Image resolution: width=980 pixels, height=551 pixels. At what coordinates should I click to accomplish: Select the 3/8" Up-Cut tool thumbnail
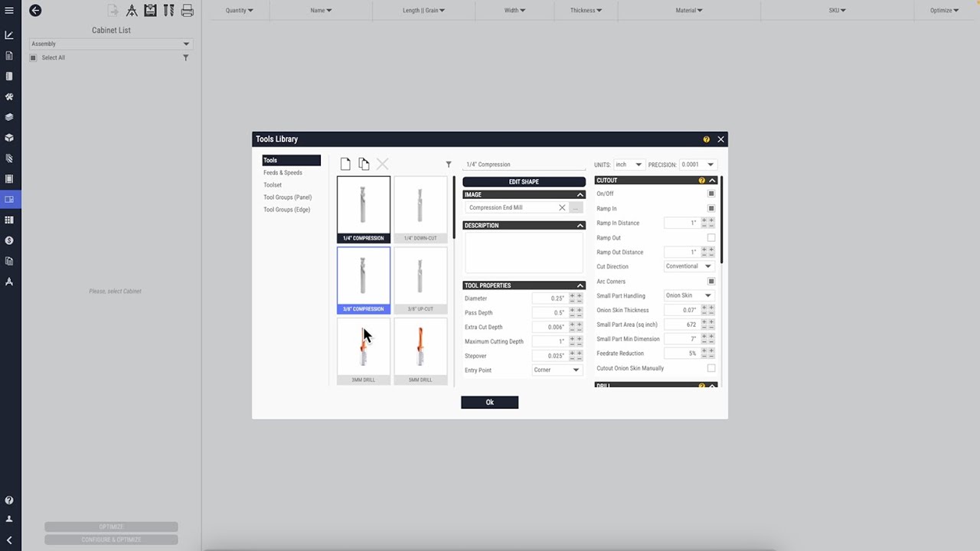[x=420, y=280]
